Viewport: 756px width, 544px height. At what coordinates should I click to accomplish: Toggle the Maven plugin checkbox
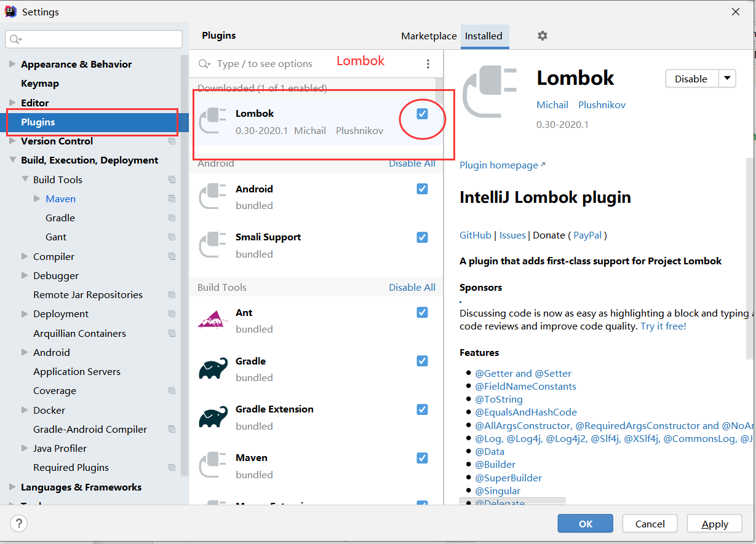click(x=422, y=457)
